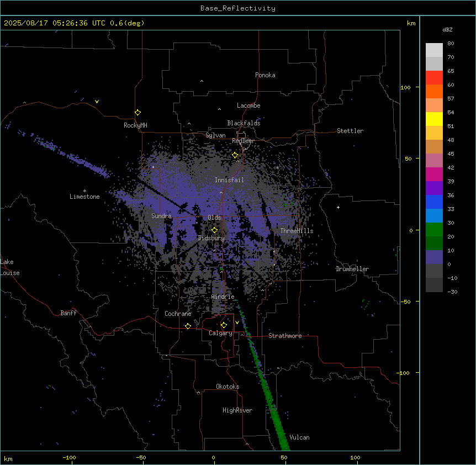Screen dimensions: 476x465
Task: Click the dBZ legend heading
Action: [447, 30]
